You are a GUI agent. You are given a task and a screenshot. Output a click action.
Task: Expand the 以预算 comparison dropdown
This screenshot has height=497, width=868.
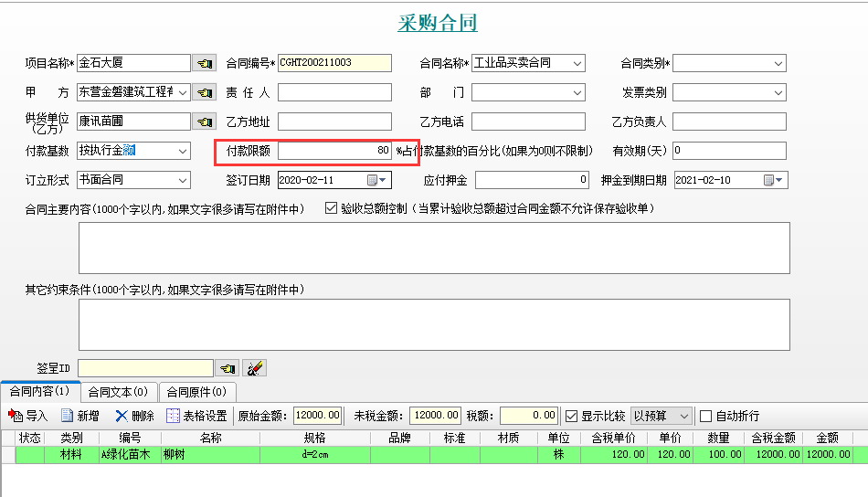point(684,416)
